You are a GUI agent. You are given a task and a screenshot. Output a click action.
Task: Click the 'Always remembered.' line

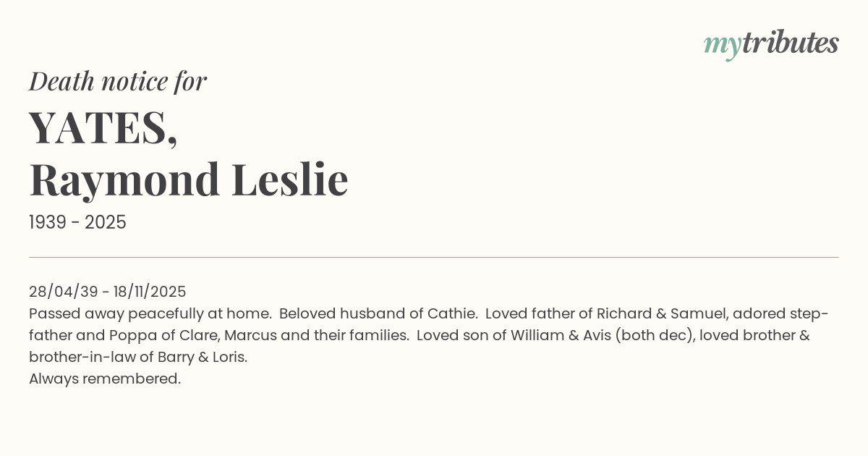[105, 379]
